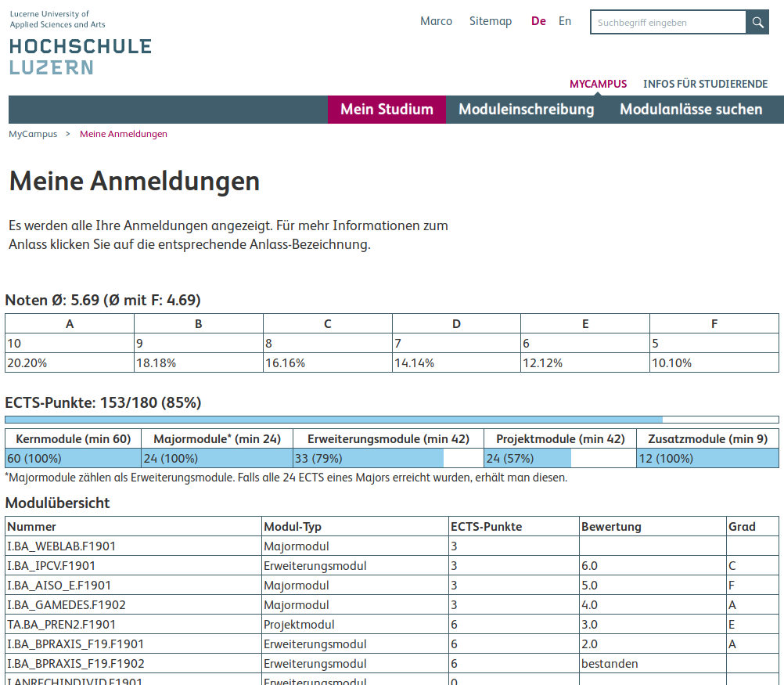Switch language to De
The width and height of the screenshot is (784, 685).
point(538,21)
